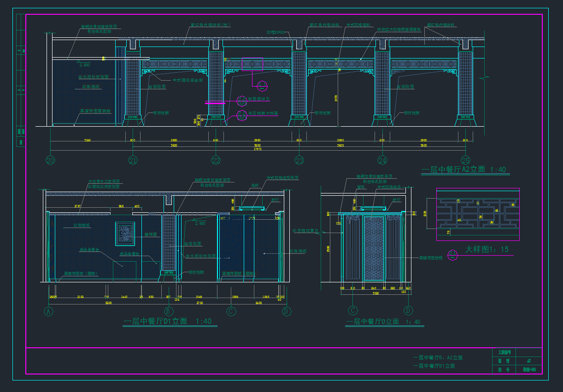Screen dimensions: 563x392
Task: Select the central lattice door panel in D立面
Action: (374, 248)
